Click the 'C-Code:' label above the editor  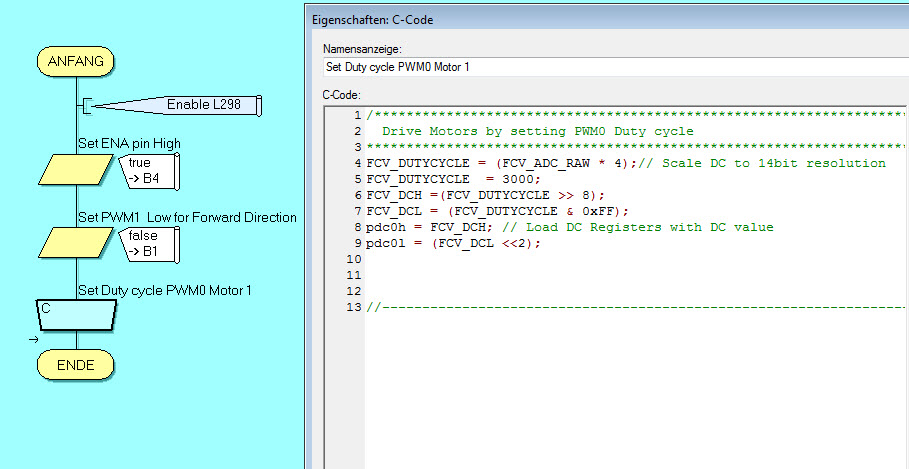tap(342, 94)
